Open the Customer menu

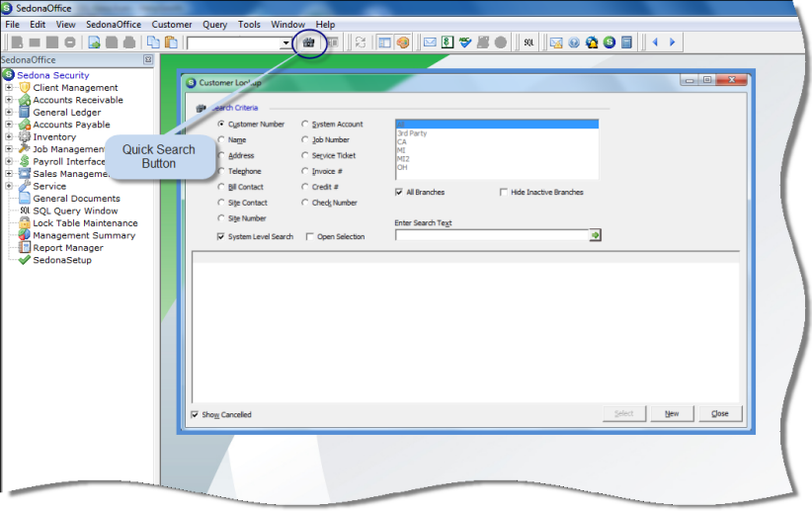click(x=172, y=25)
